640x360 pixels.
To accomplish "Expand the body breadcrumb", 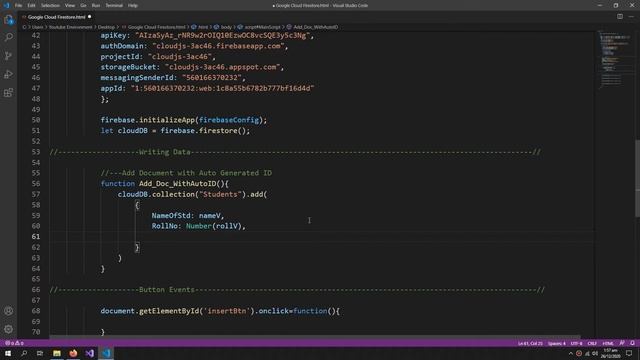I will pyautogui.click(x=226, y=27).
